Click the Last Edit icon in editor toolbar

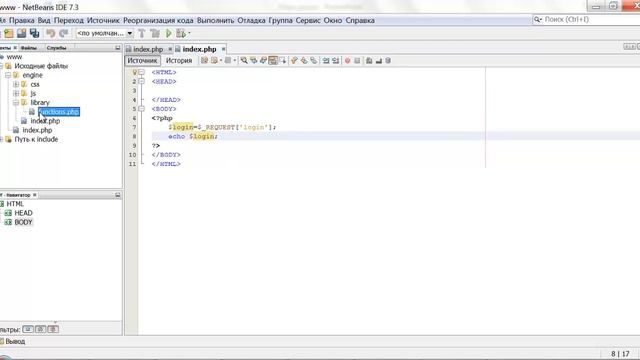click(204, 60)
